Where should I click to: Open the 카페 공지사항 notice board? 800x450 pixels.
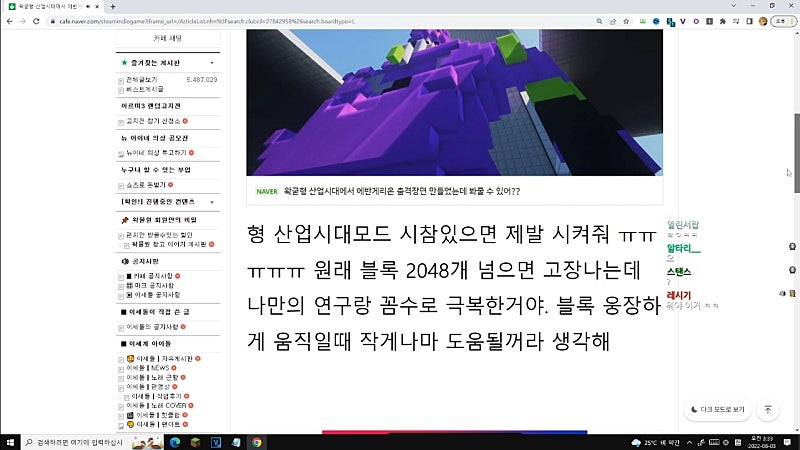(x=153, y=276)
